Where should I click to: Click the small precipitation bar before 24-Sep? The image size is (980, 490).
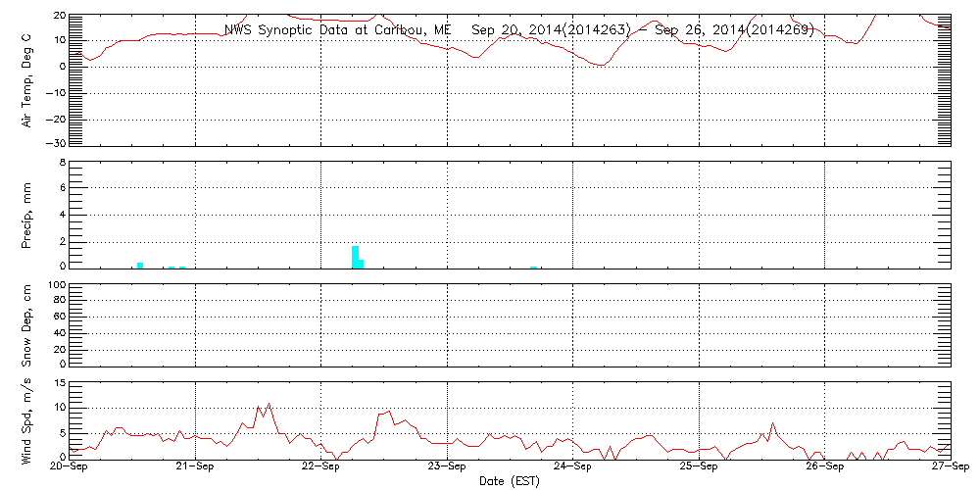pos(534,267)
